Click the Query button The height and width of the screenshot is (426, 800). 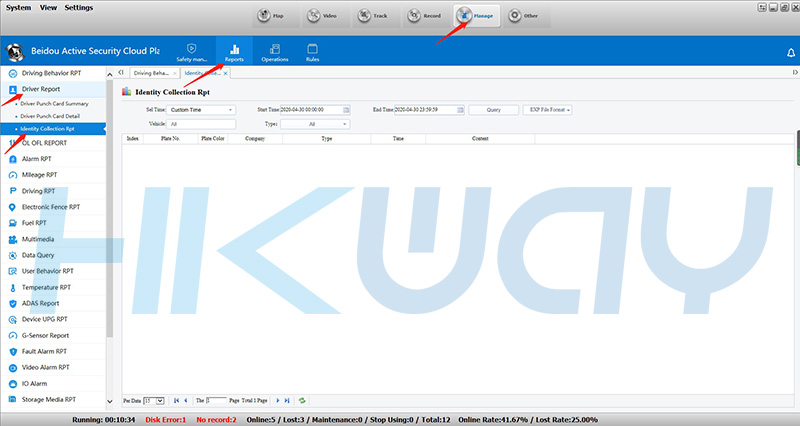point(493,110)
